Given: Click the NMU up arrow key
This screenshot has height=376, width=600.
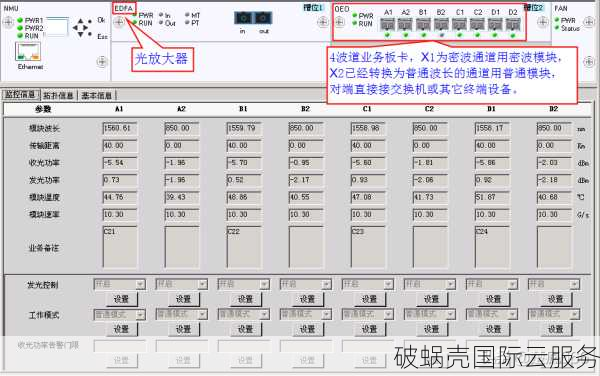Looking at the screenshot, I should [x=80, y=21].
